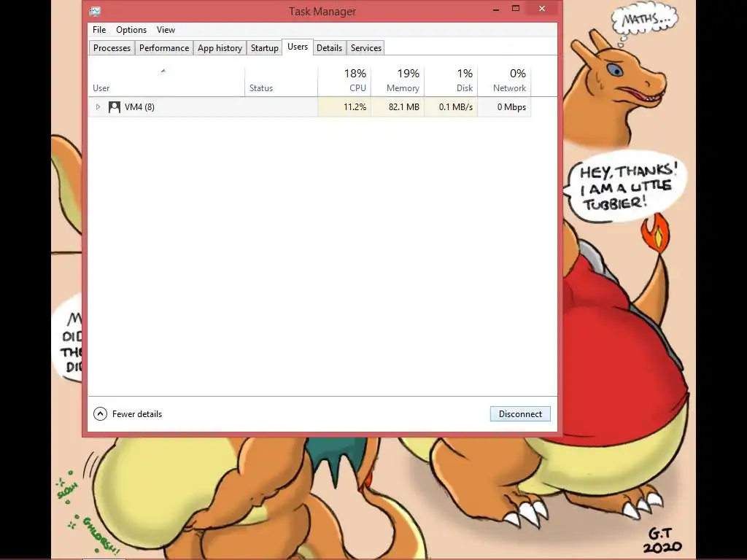The height and width of the screenshot is (560, 747).
Task: Expand the VM4 (8) user row
Action: 98,107
